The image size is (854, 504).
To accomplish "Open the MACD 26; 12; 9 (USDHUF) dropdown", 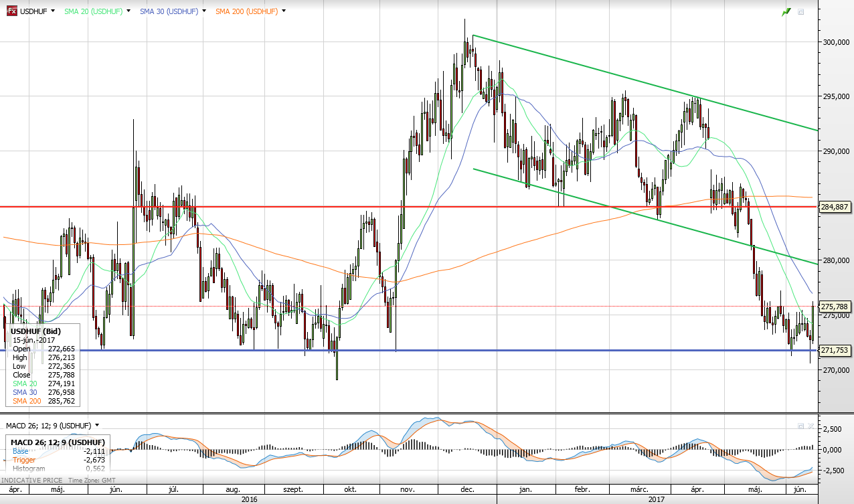I will click(x=97, y=425).
